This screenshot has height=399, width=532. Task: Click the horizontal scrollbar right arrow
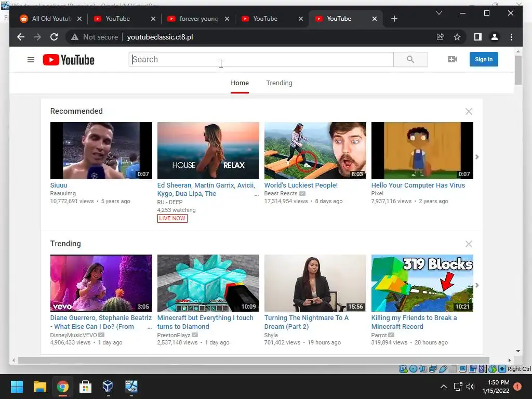tap(509, 361)
